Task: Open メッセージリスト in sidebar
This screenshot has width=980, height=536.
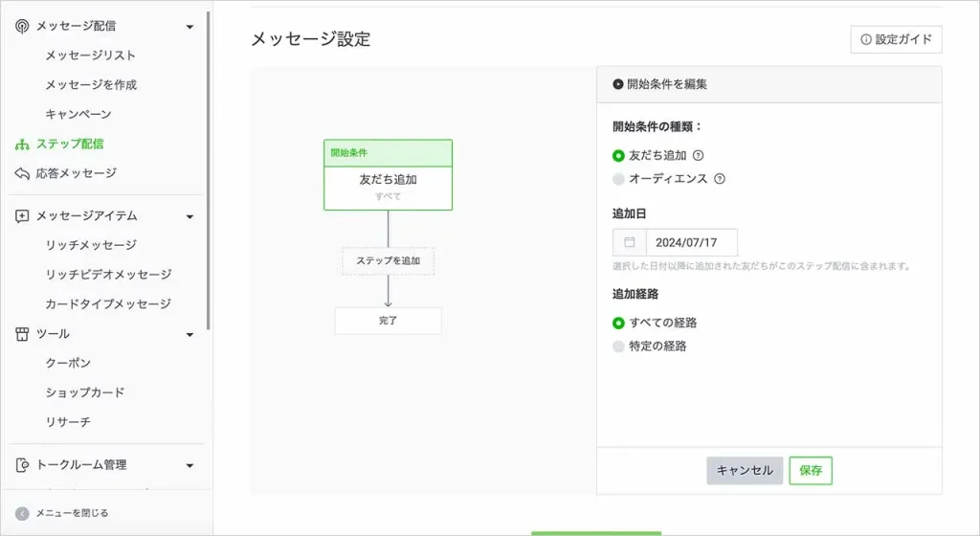Action: [x=90, y=56]
